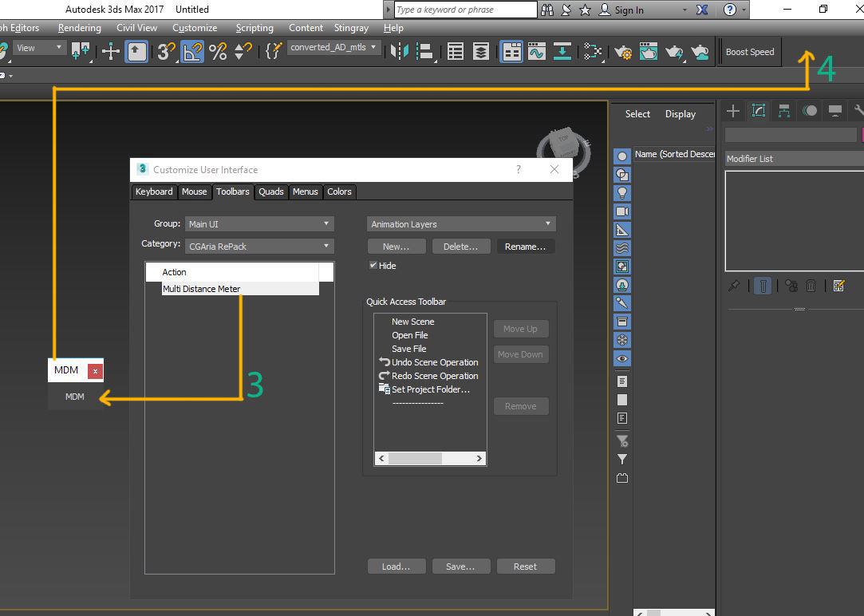The height and width of the screenshot is (616, 864).
Task: Open the Animation Layers toolbar dropdown
Action: click(461, 224)
